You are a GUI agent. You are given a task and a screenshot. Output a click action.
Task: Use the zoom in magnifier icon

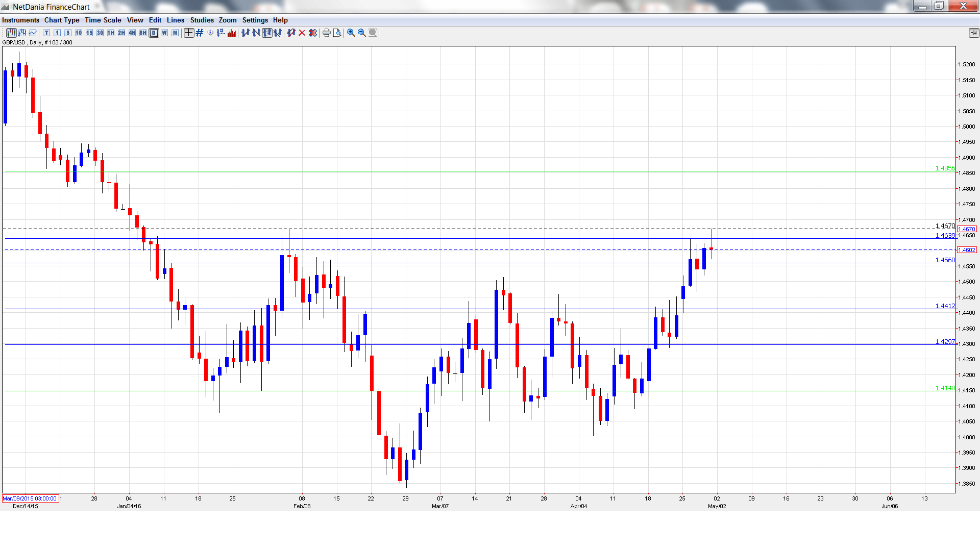tap(351, 33)
